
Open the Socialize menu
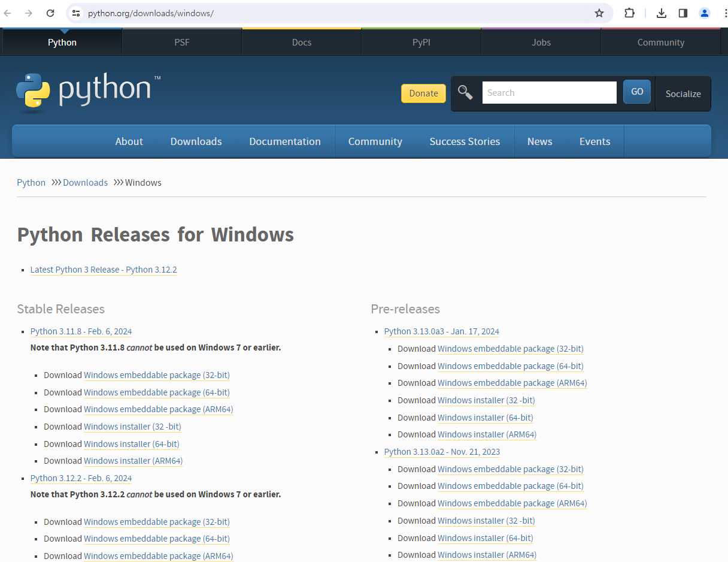(x=683, y=93)
